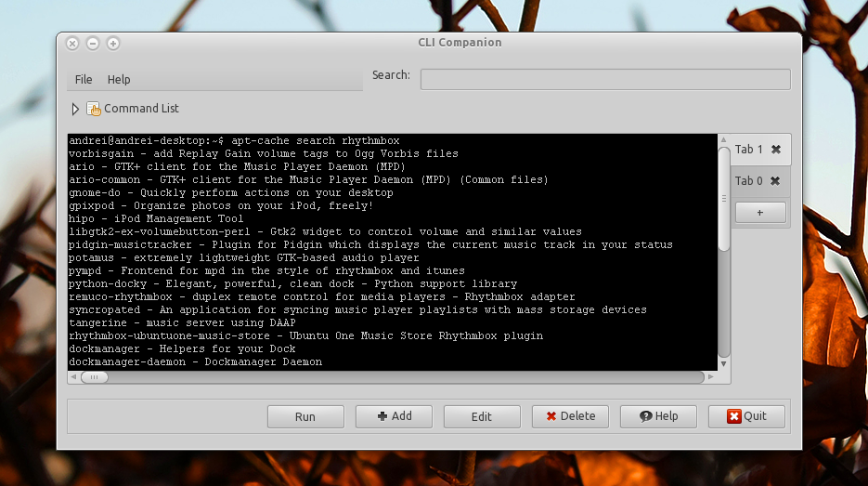Add a new terminal tab with plus button
This screenshot has width=868, height=486.
pyautogui.click(x=760, y=212)
